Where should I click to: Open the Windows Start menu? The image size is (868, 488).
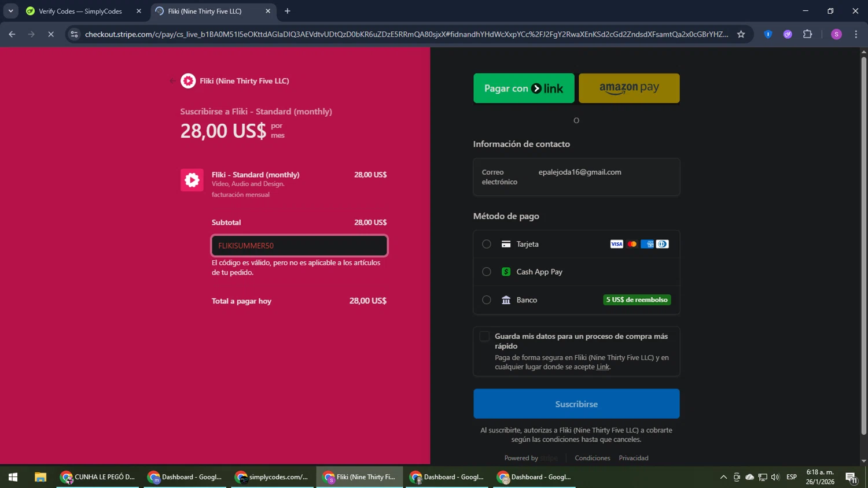point(13,477)
